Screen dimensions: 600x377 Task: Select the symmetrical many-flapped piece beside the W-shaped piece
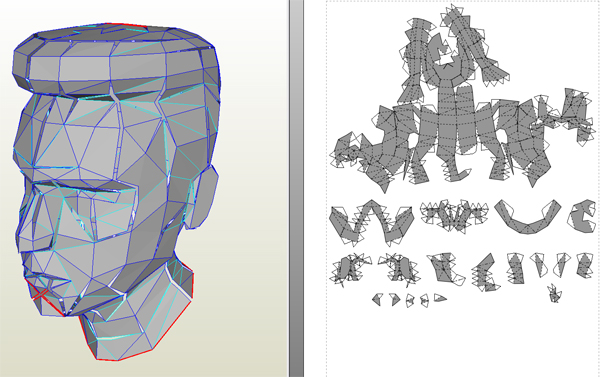[454, 216]
